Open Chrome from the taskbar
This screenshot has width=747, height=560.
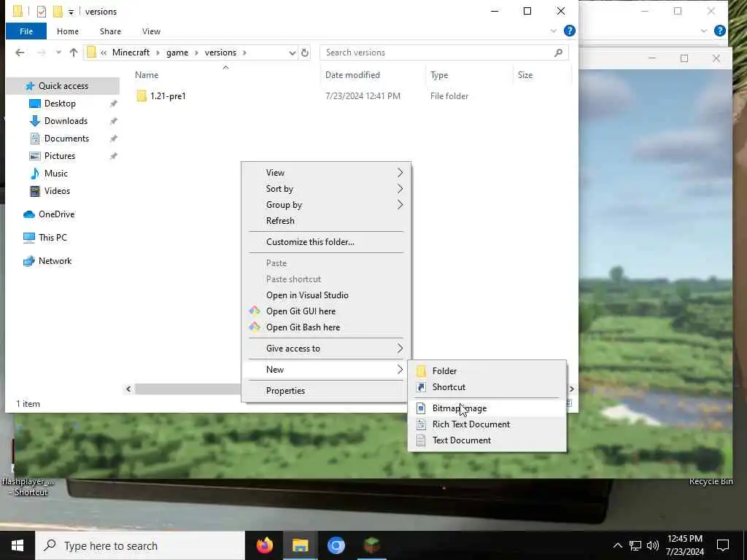click(x=336, y=545)
